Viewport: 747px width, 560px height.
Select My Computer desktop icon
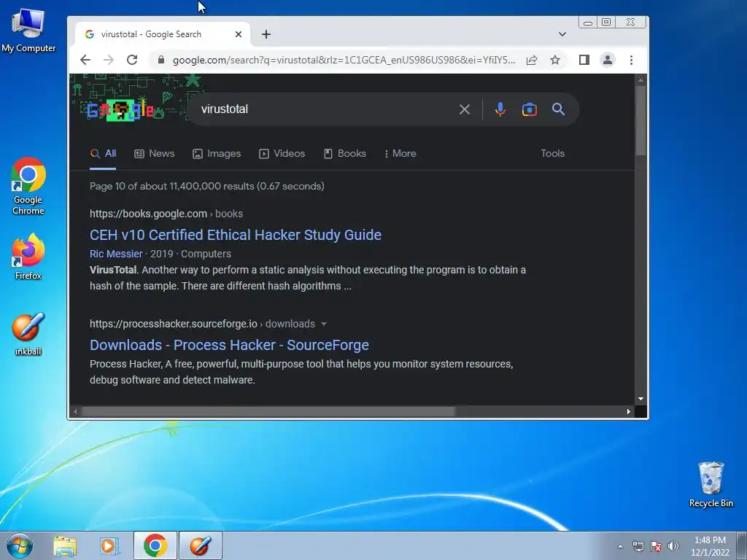point(28,31)
